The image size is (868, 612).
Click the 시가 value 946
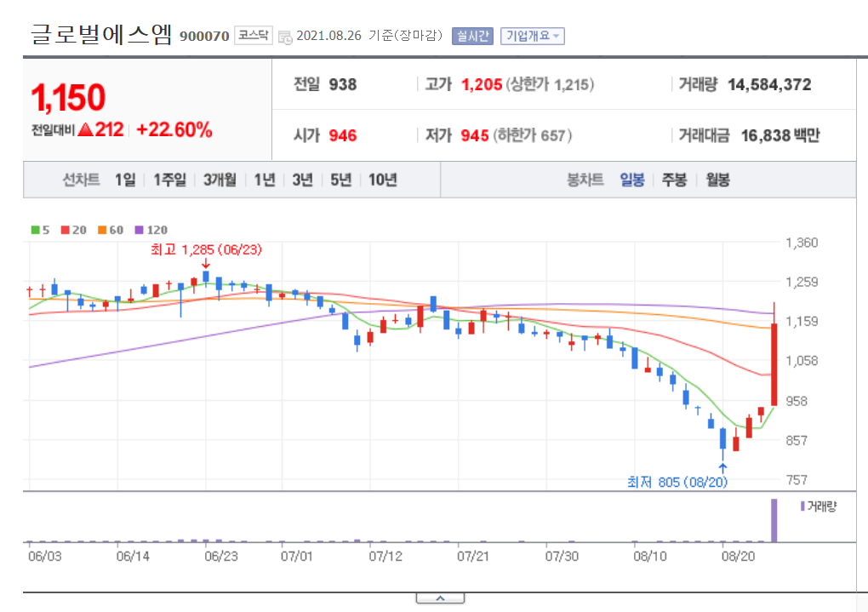(x=343, y=135)
